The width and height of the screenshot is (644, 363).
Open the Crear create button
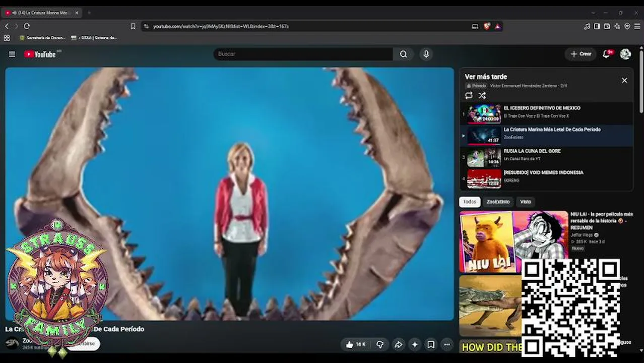click(x=581, y=54)
